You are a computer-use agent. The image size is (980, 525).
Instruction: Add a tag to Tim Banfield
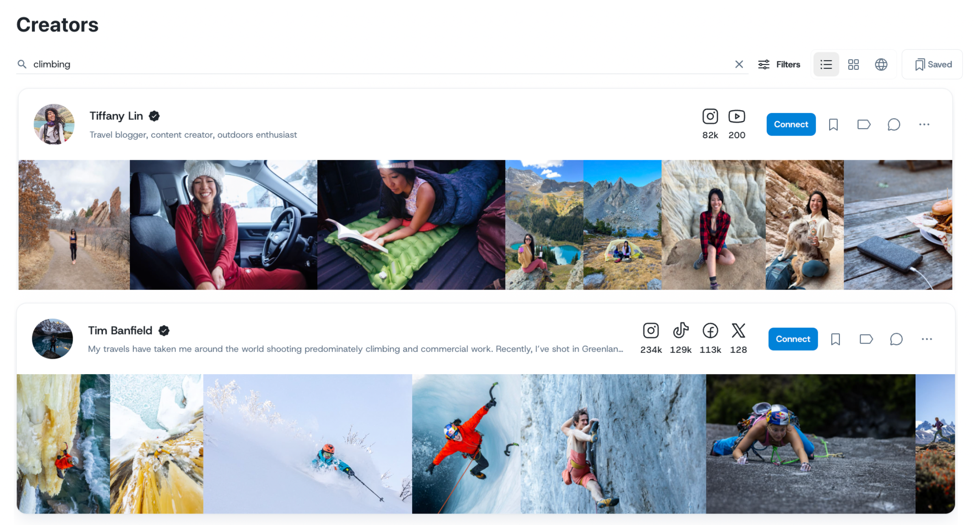coord(866,339)
